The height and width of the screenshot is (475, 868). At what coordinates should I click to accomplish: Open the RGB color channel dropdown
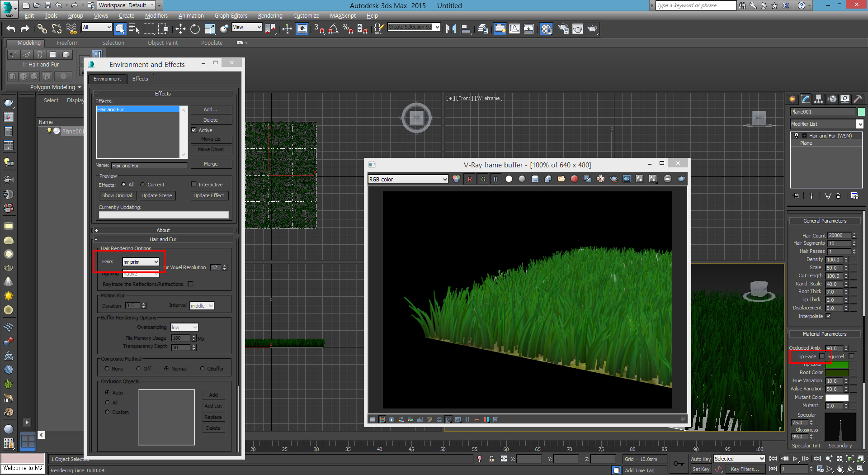408,180
